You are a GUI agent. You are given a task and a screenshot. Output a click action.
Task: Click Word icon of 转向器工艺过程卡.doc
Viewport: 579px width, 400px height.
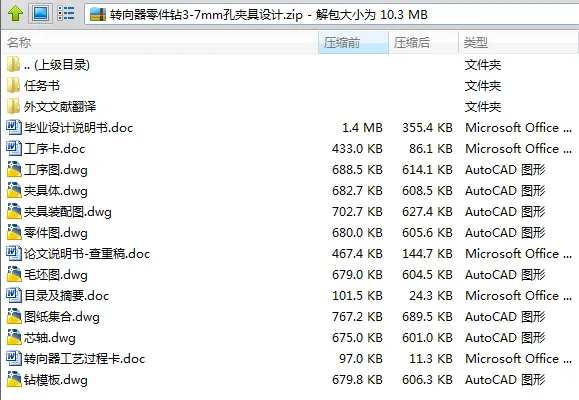tap(14, 358)
